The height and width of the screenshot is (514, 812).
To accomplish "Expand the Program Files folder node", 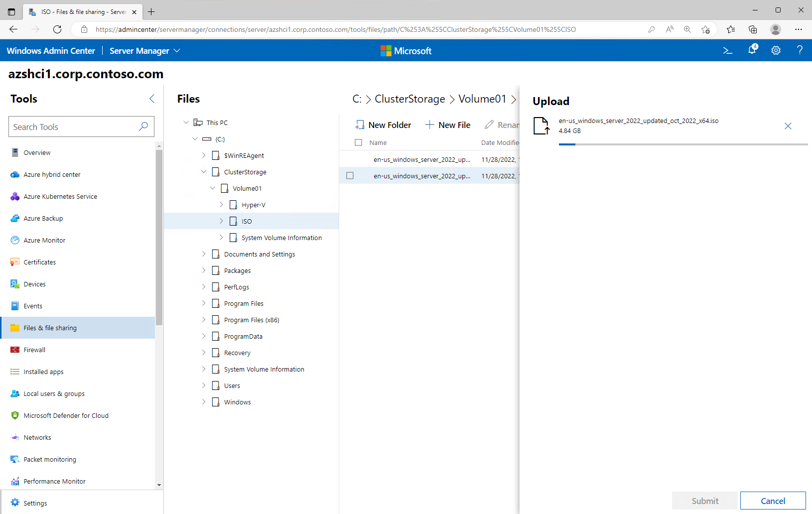I will pos(204,303).
